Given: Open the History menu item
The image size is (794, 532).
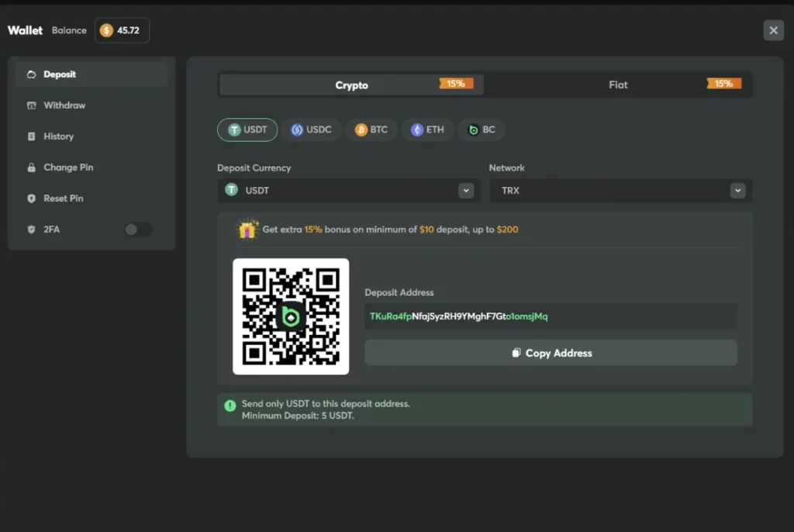Looking at the screenshot, I should (x=91, y=136).
